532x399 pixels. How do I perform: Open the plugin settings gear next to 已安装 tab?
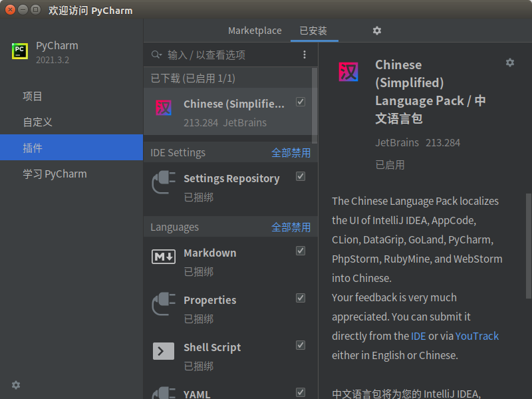click(x=377, y=31)
